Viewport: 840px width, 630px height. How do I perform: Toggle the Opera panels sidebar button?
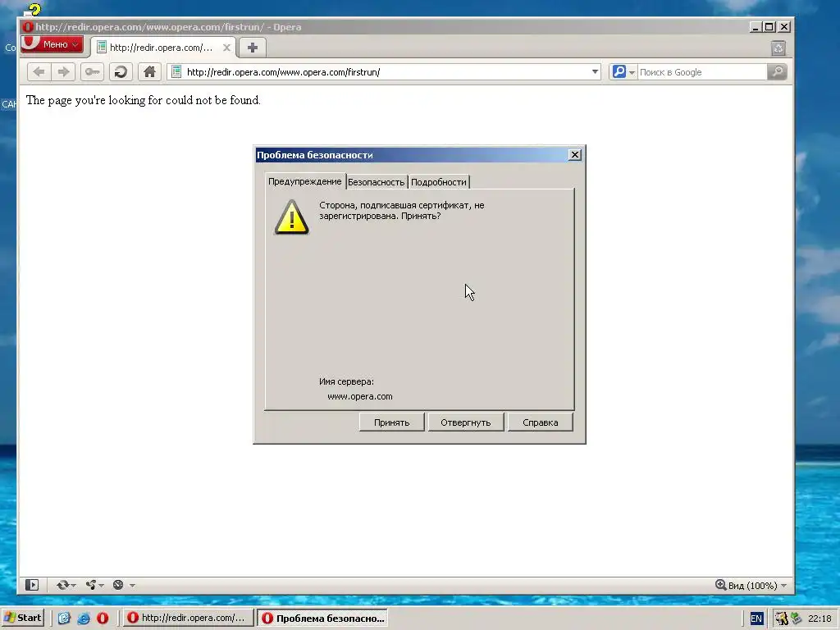tap(32, 585)
